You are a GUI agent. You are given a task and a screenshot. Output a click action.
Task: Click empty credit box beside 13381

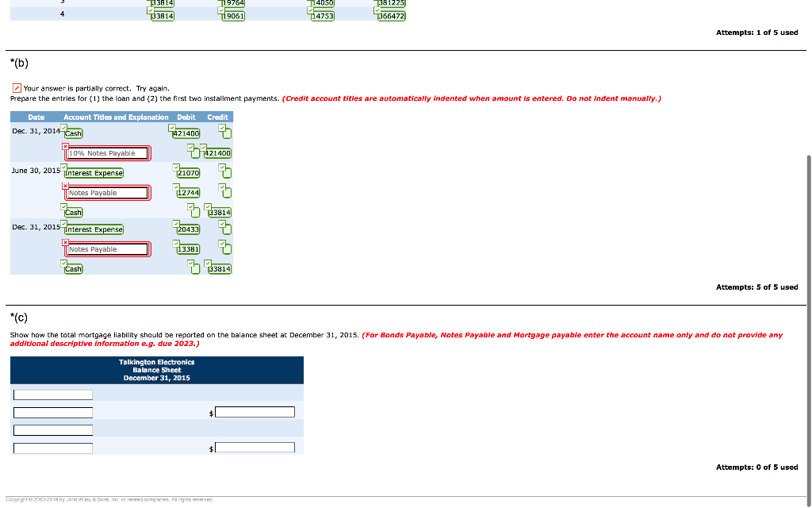227,249
